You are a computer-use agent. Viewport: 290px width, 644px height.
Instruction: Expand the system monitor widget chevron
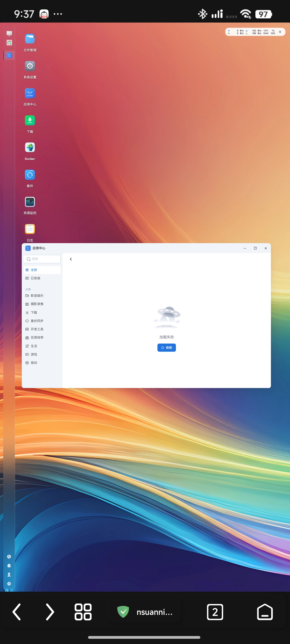coord(280,32)
